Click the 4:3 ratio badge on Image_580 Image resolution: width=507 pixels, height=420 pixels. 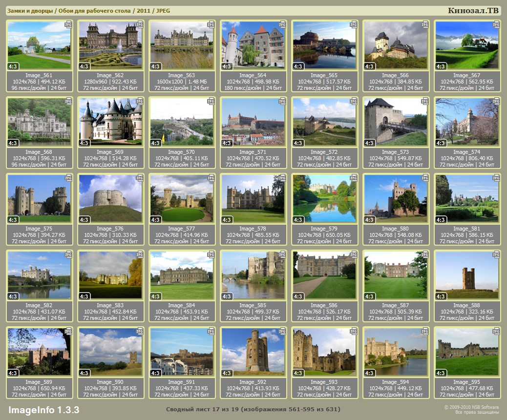[x=369, y=220]
